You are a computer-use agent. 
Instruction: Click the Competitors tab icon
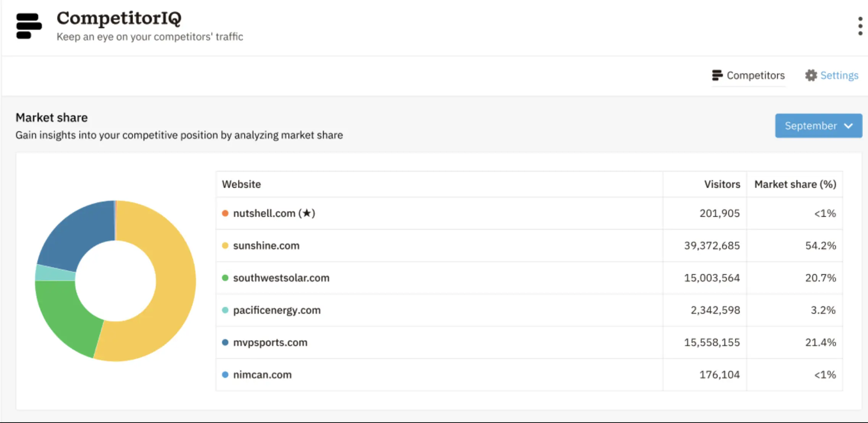coord(717,75)
